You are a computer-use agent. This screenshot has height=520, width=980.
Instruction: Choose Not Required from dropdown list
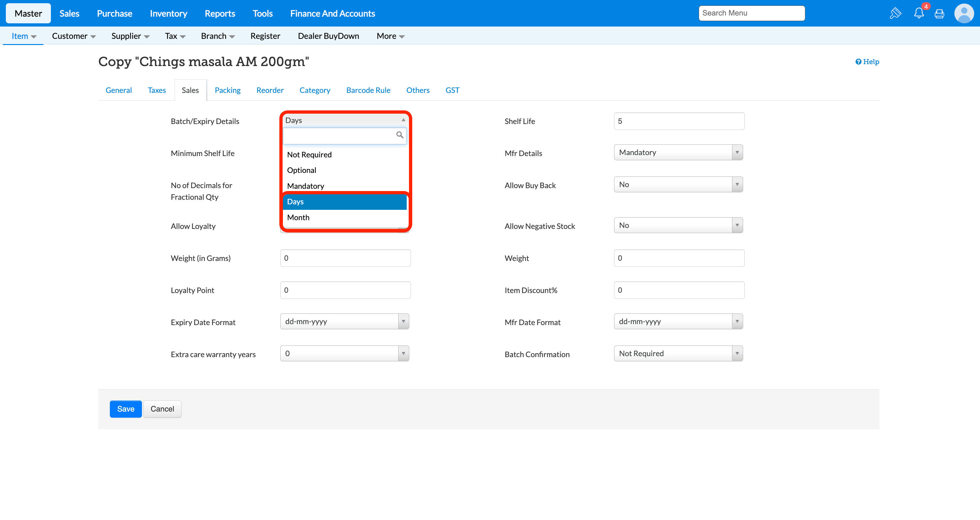pyautogui.click(x=309, y=155)
